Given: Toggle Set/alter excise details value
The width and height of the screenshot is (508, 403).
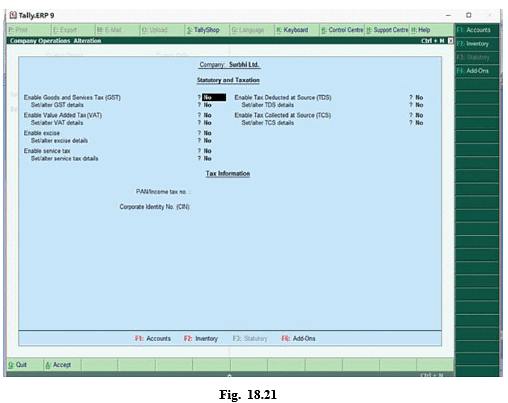Looking at the screenshot, I should point(208,141).
